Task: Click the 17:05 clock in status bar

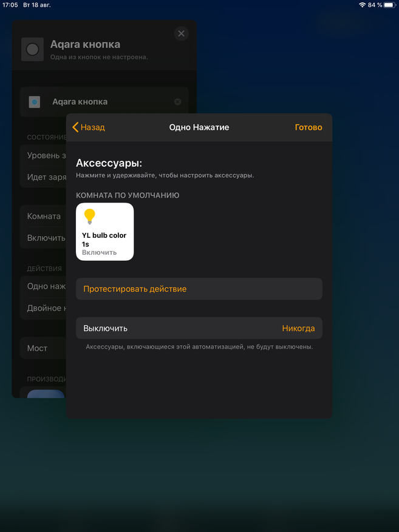Action: pos(10,5)
